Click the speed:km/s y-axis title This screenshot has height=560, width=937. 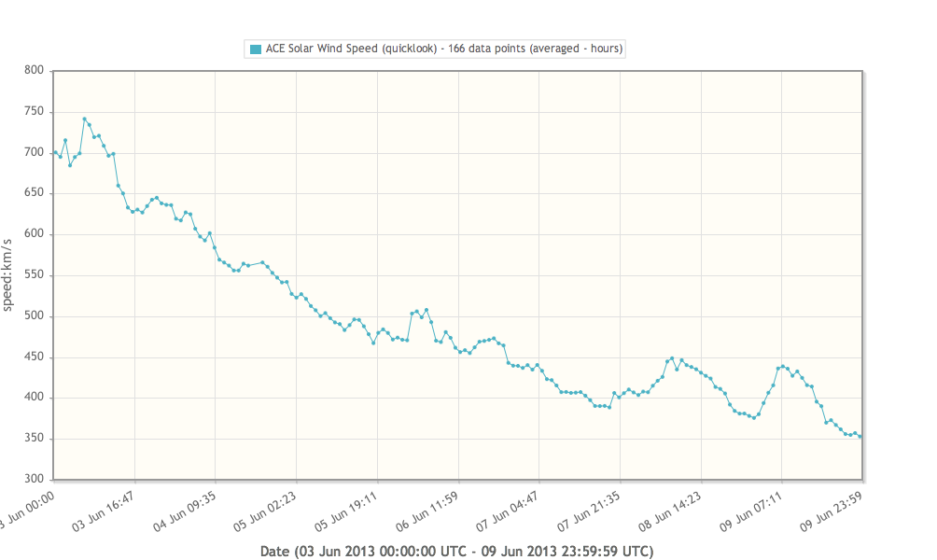(x=8, y=275)
